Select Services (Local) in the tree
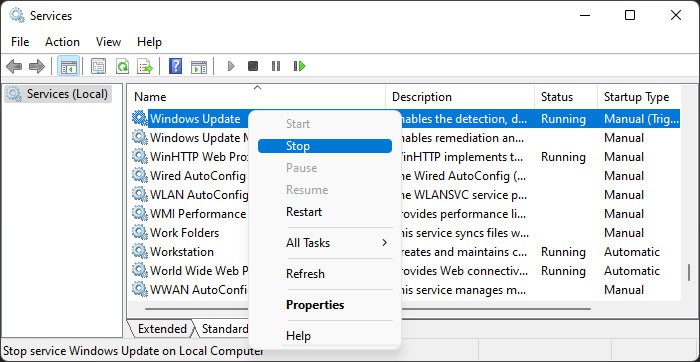The height and width of the screenshot is (362, 700). 58,94
